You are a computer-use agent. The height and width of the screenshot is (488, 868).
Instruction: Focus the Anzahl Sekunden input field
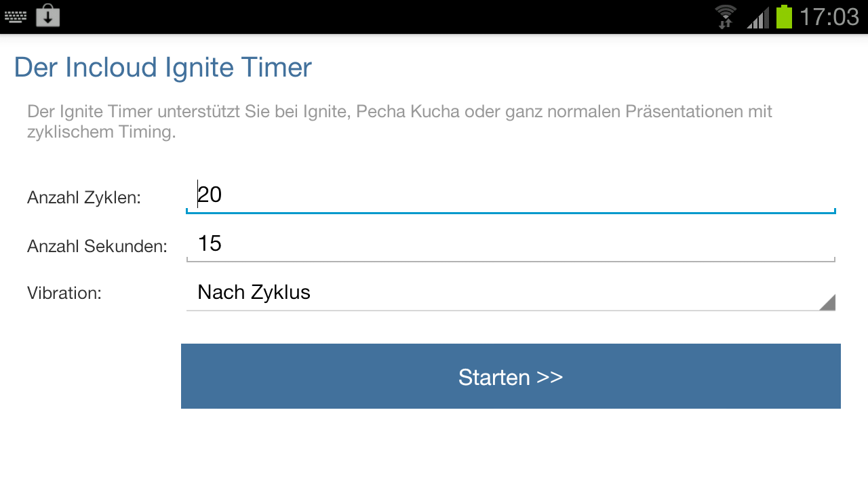pos(510,244)
